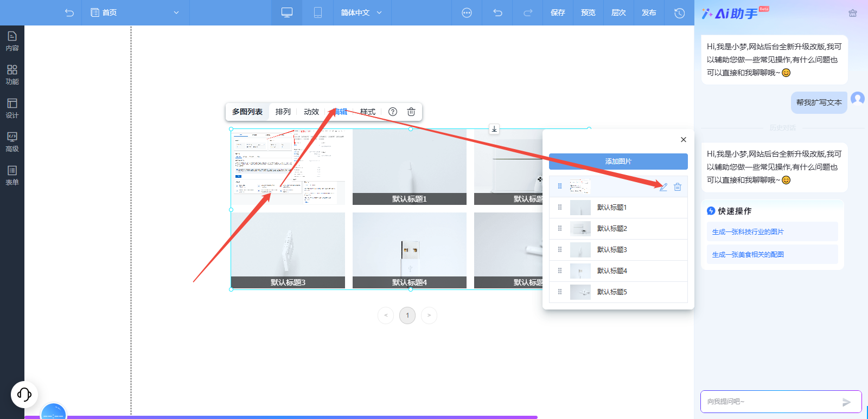
Task: Open the history clock icon
Action: click(x=679, y=12)
